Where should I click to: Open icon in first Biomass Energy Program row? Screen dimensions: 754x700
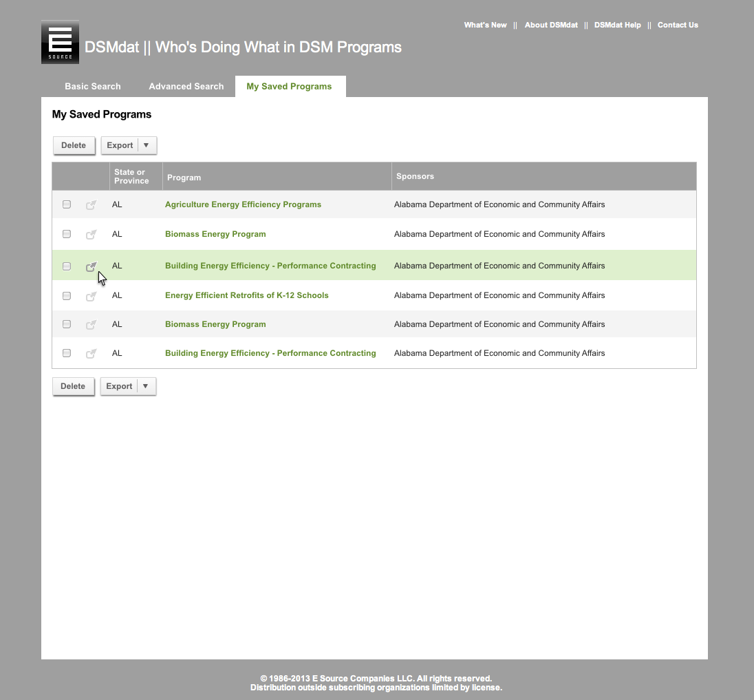[91, 235]
